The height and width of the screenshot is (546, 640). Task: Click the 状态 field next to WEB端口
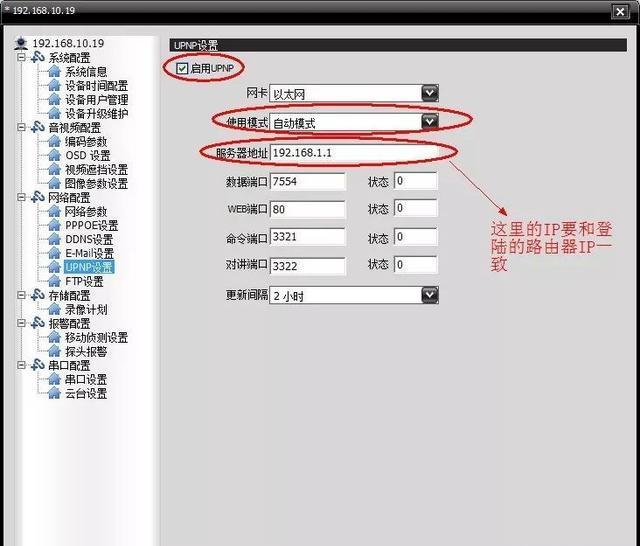pos(416,208)
